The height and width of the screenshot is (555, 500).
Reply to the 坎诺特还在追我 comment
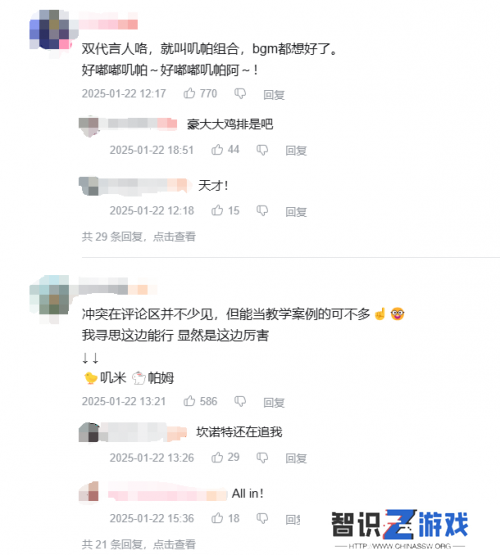coord(296,458)
